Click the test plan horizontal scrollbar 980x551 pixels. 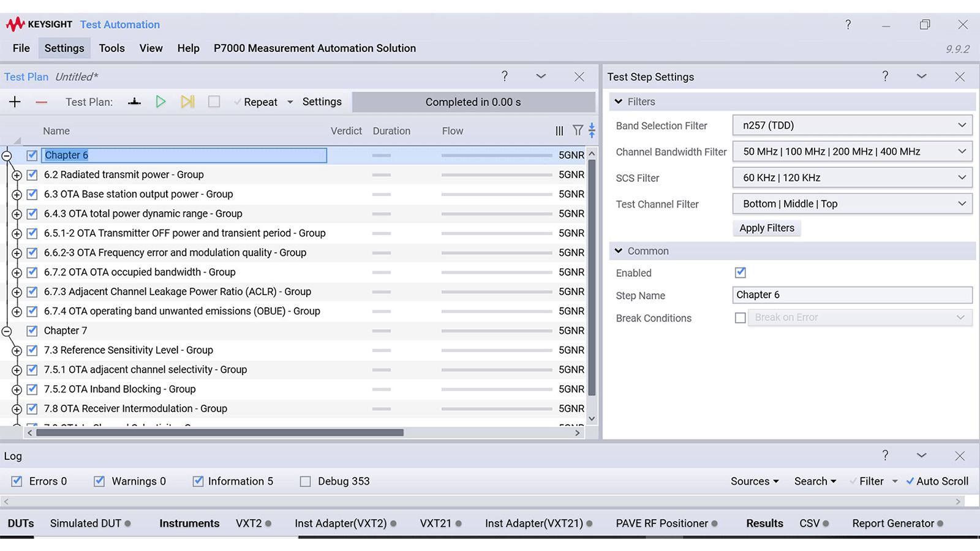click(219, 433)
